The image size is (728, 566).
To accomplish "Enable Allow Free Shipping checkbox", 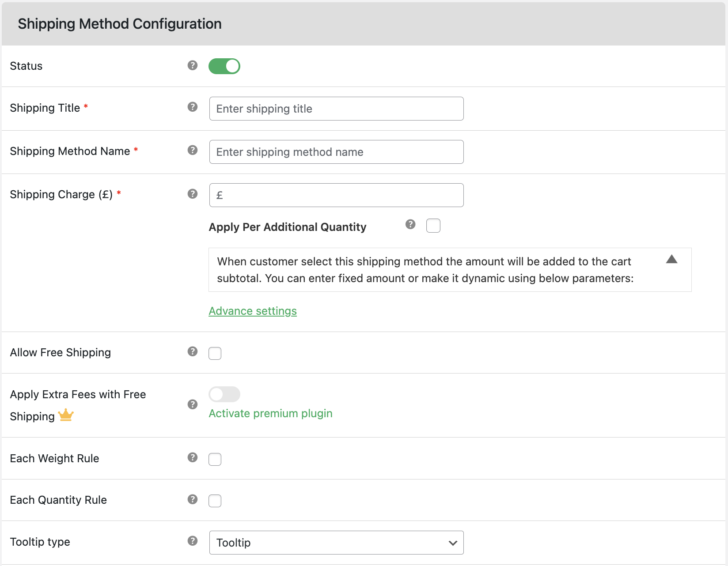I will (x=215, y=353).
